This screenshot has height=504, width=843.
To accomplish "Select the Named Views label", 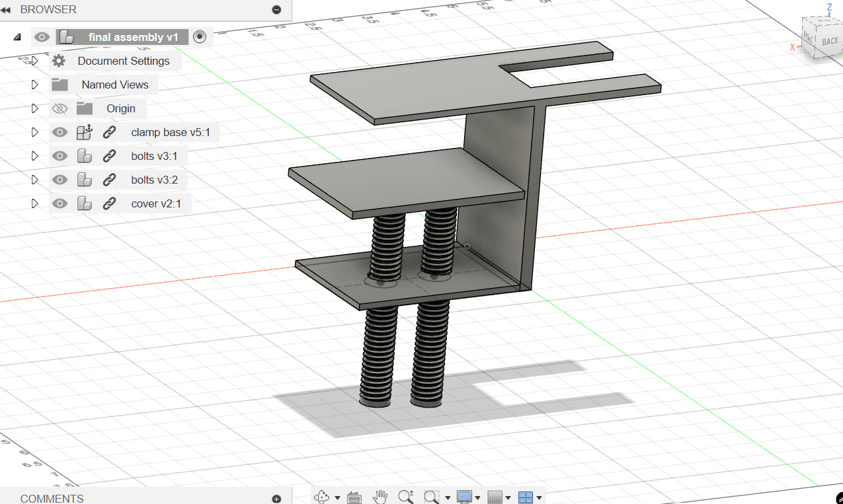I will [115, 85].
